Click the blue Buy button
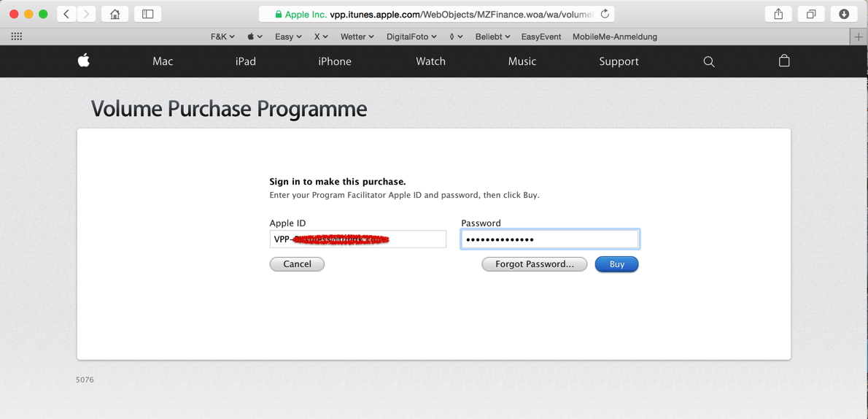Viewport: 868px width, 419px height. coord(616,264)
